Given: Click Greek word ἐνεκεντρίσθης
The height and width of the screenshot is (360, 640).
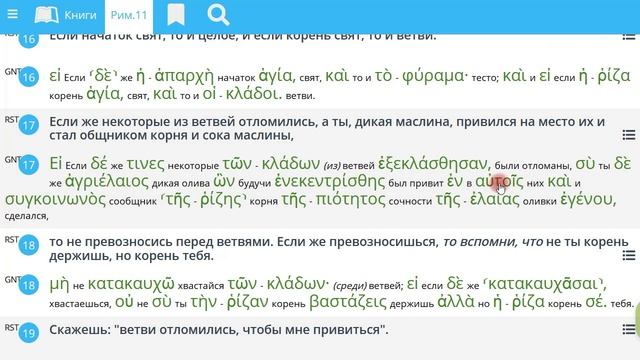Looking at the screenshot, I should [330, 182].
